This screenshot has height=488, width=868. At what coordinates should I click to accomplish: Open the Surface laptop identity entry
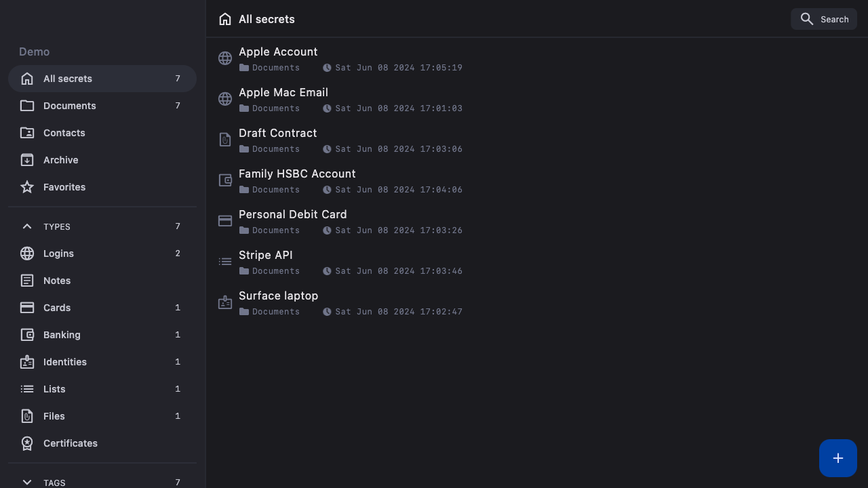pyautogui.click(x=278, y=296)
